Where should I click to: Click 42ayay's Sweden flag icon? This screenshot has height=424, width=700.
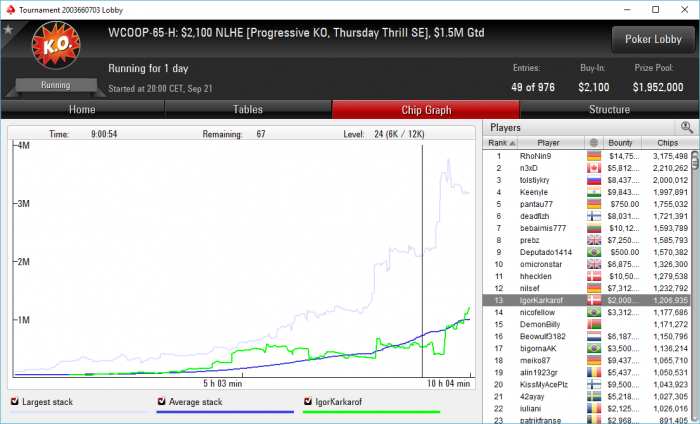[x=594, y=397]
